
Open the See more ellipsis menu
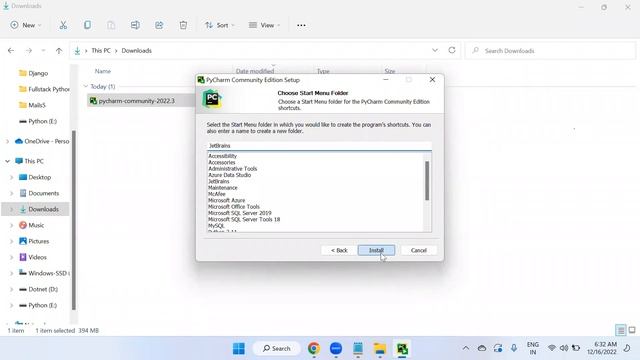(x=301, y=25)
